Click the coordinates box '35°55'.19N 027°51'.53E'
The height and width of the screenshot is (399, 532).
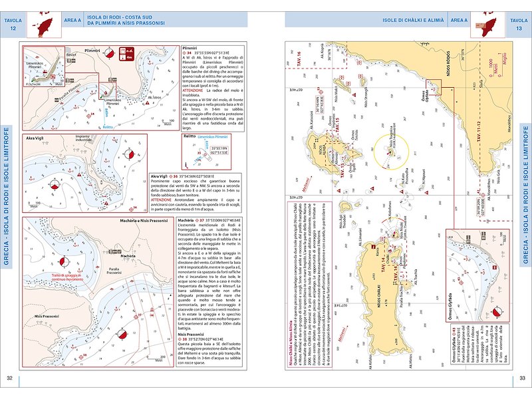tap(219, 151)
